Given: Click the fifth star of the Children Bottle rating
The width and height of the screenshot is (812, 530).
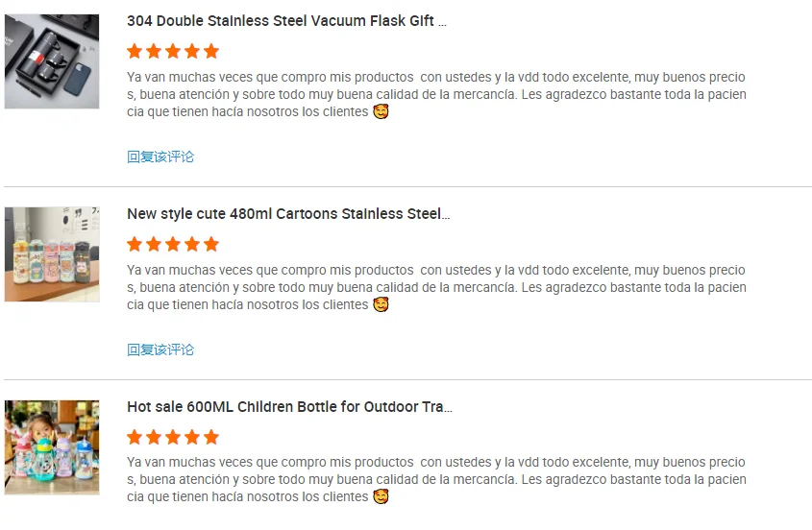Looking at the screenshot, I should coord(211,437).
